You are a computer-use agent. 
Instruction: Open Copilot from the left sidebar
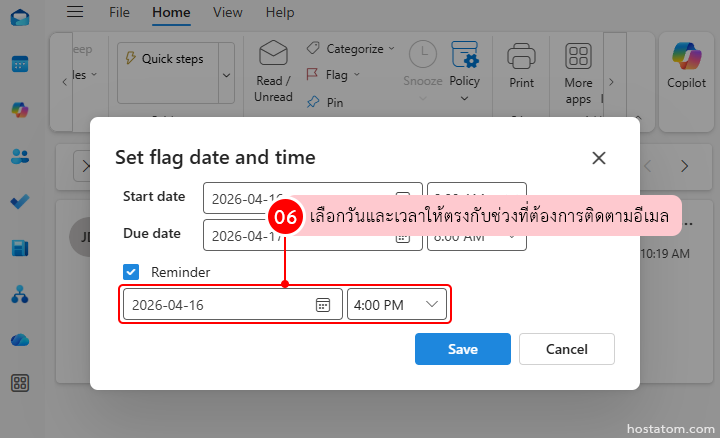(20, 110)
